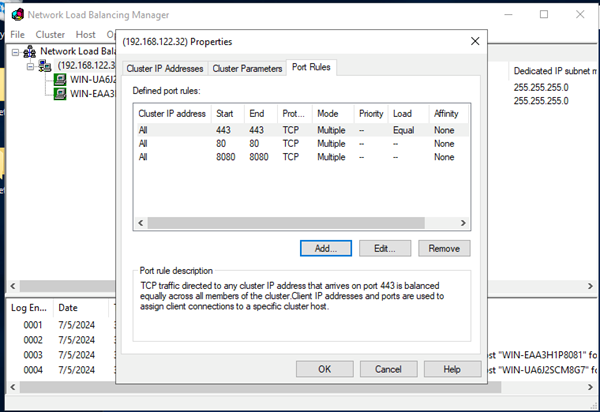Click the Date column header in log

[82, 308]
